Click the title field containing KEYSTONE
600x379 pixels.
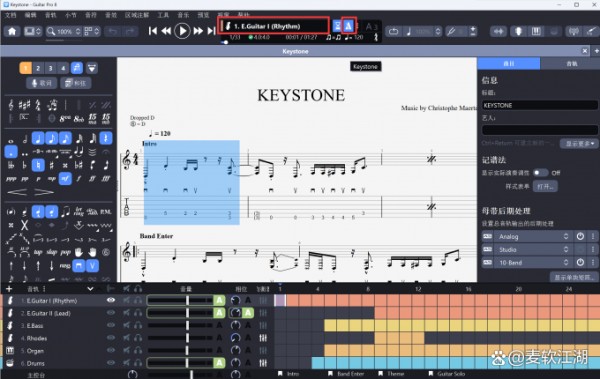pos(540,105)
